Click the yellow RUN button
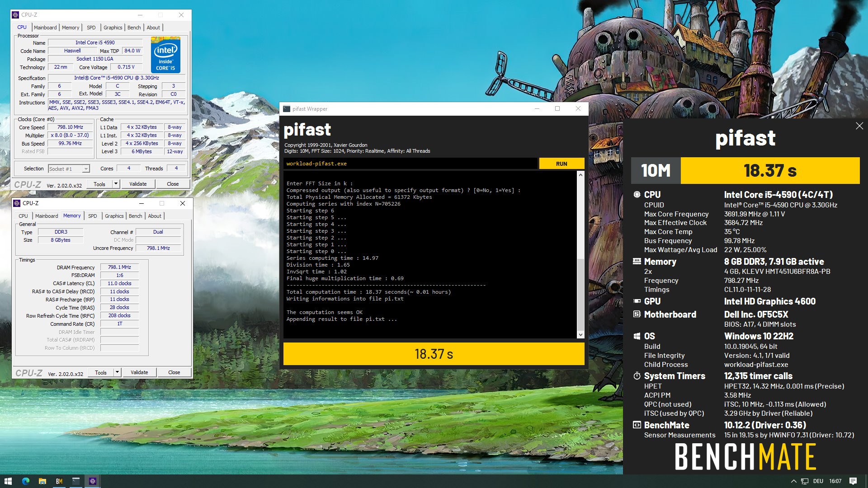Screen dimensions: 868x488 [561, 164]
